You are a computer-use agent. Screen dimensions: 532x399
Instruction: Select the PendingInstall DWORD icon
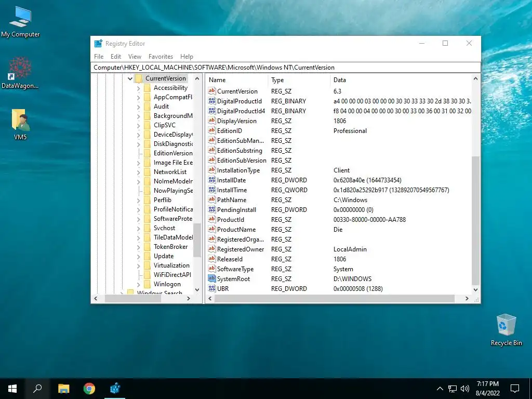pyautogui.click(x=212, y=209)
